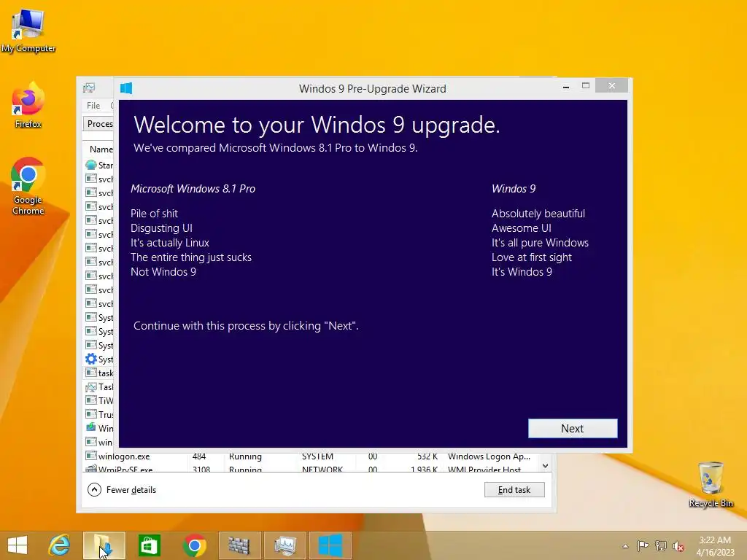The image size is (747, 560).
Task: Click the Windows logo in the wizard title bar
Action: coord(126,88)
